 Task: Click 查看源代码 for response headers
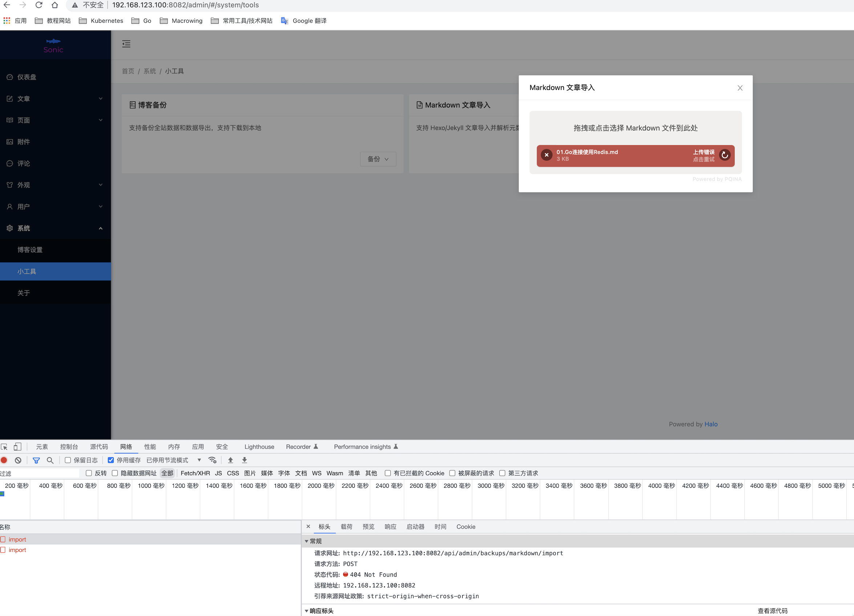[x=773, y=610]
